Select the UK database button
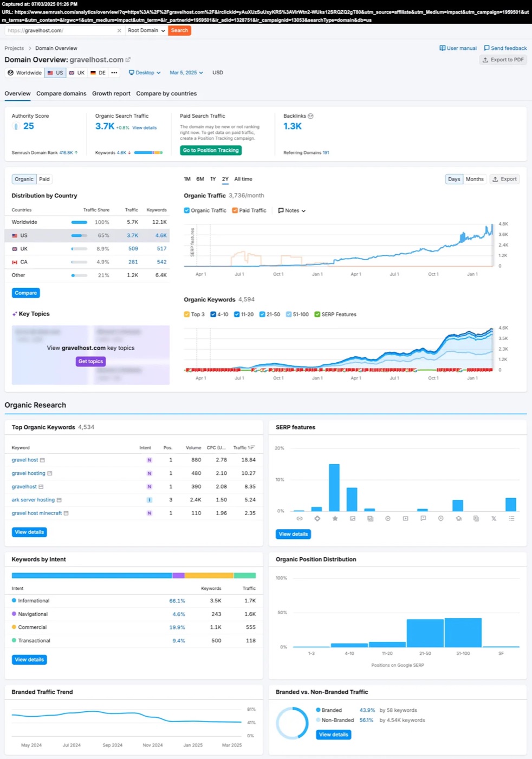The width and height of the screenshot is (532, 759). (x=76, y=73)
